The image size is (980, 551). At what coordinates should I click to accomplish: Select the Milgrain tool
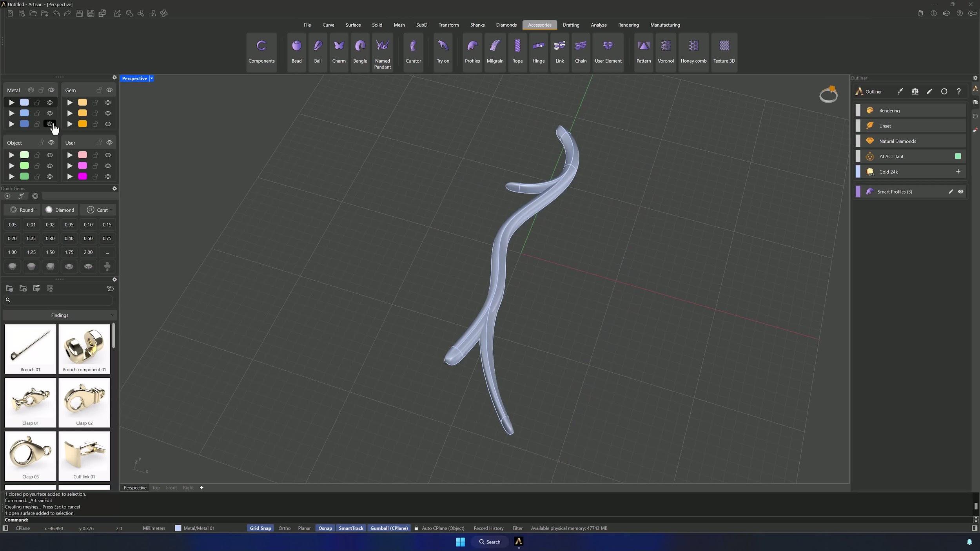[495, 52]
